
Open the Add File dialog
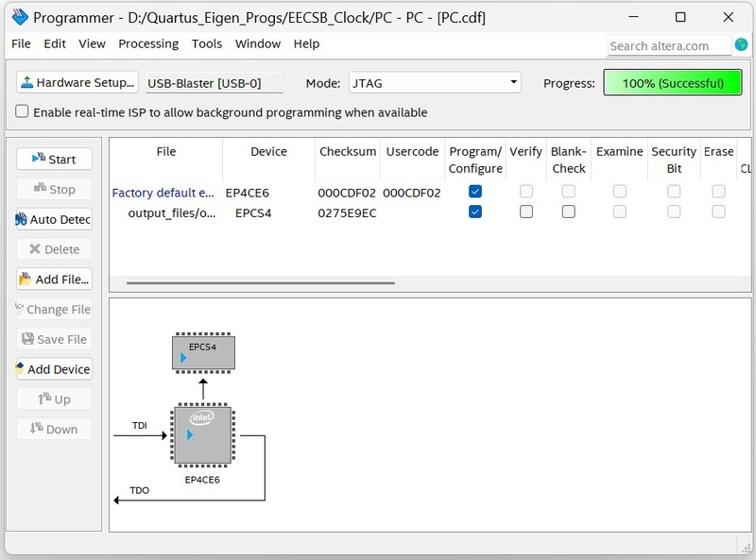pos(54,279)
